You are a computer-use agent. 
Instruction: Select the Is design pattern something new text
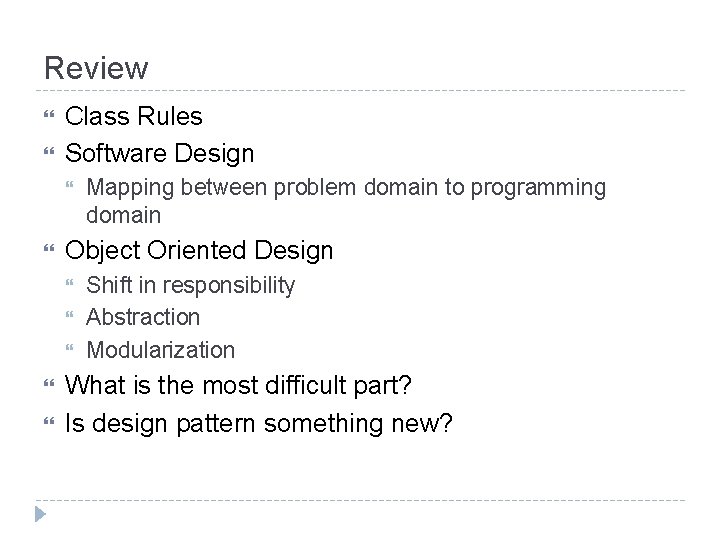[x=259, y=424]
